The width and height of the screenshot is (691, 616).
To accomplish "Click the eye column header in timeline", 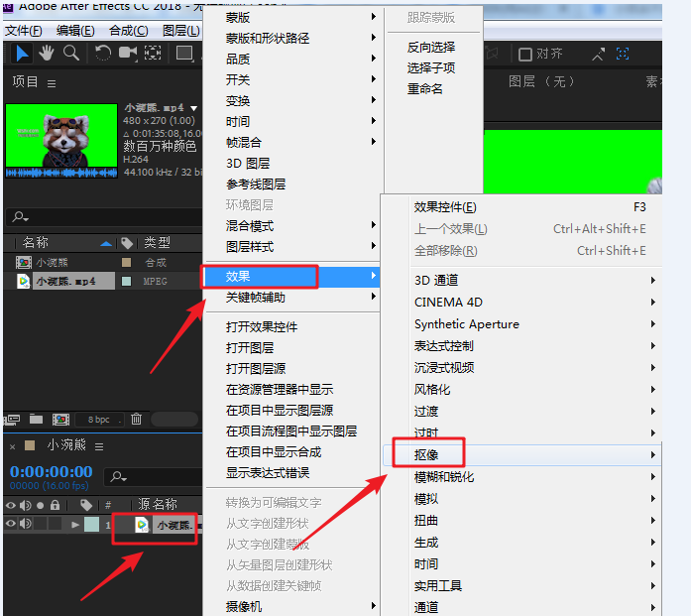I will click(x=11, y=505).
